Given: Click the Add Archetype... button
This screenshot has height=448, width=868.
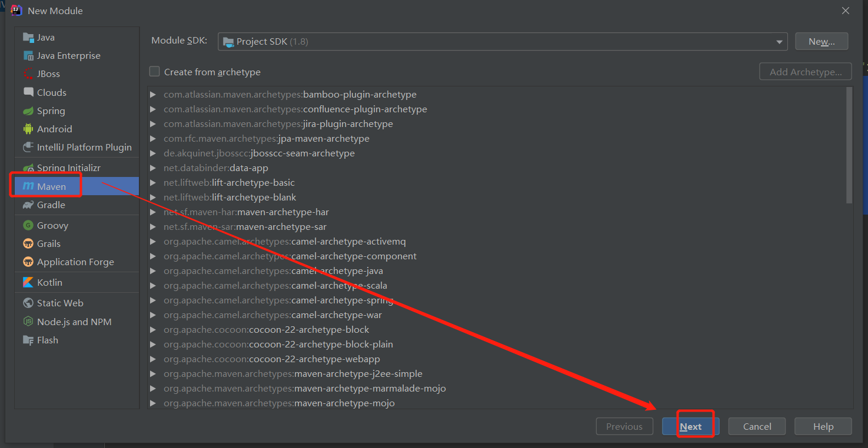Looking at the screenshot, I should 806,72.
